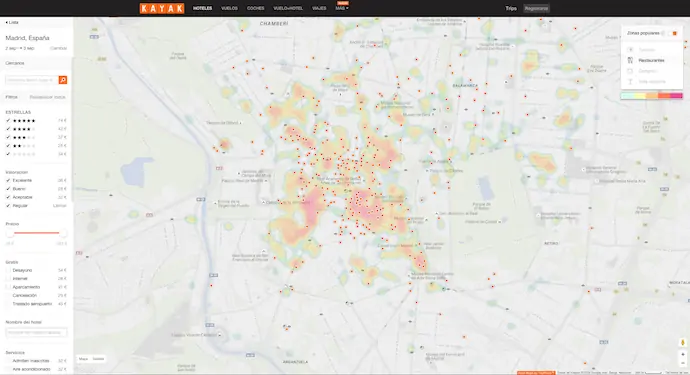The image size is (690, 375).
Task: Click the orange search magnifier button
Action: (63, 80)
